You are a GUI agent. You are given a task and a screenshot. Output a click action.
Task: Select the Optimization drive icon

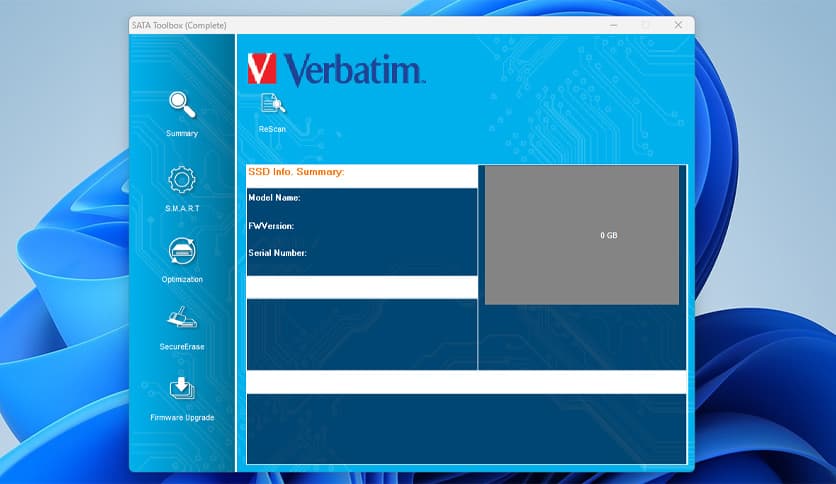tap(182, 251)
